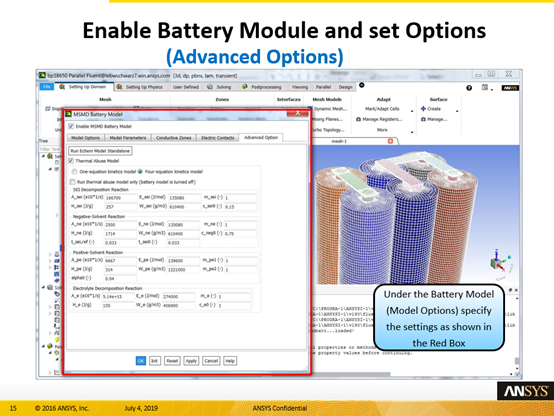
Task: Toggle Enable MSMD Battery Model checkbox
Action: point(71,126)
